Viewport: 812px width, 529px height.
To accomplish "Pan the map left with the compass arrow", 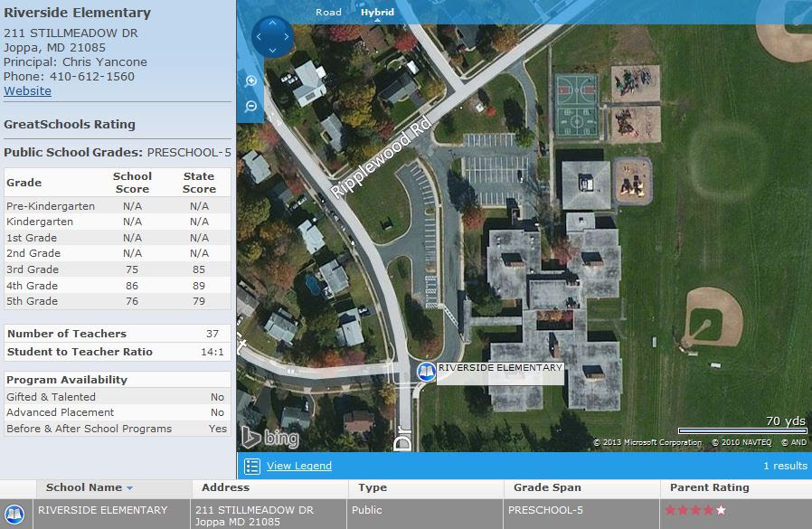I will point(259,37).
